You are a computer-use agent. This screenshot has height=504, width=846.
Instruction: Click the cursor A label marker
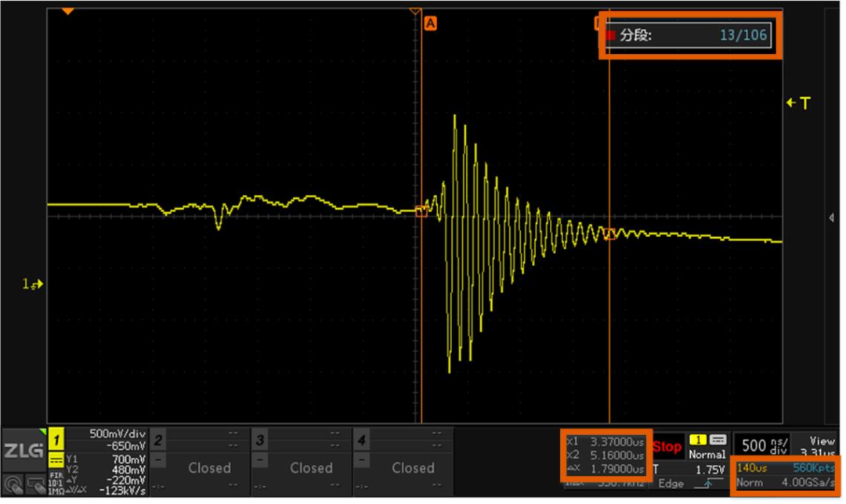(430, 23)
